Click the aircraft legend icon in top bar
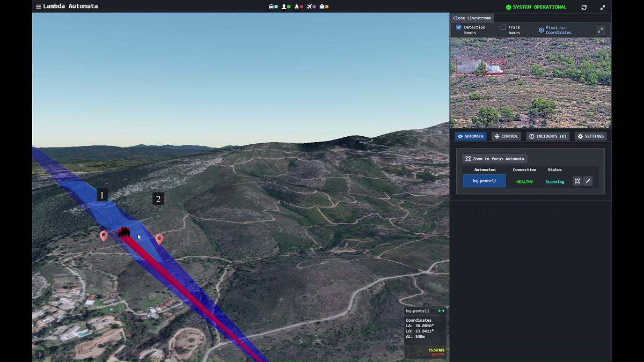 [309, 7]
